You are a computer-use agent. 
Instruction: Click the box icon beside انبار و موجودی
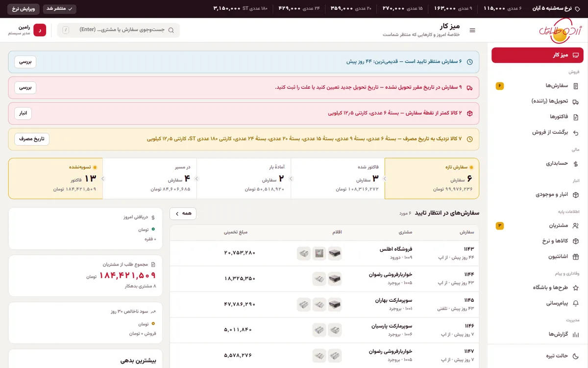click(576, 195)
